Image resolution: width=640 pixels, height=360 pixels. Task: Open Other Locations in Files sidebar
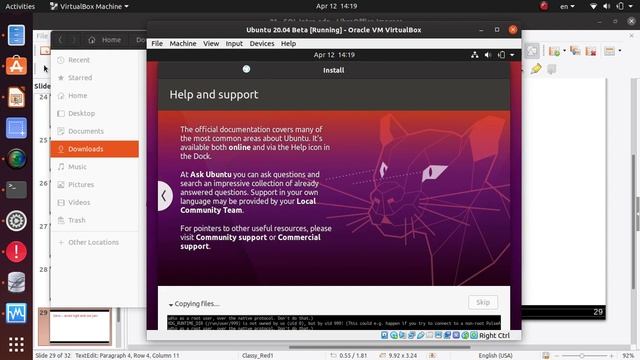pos(95,242)
